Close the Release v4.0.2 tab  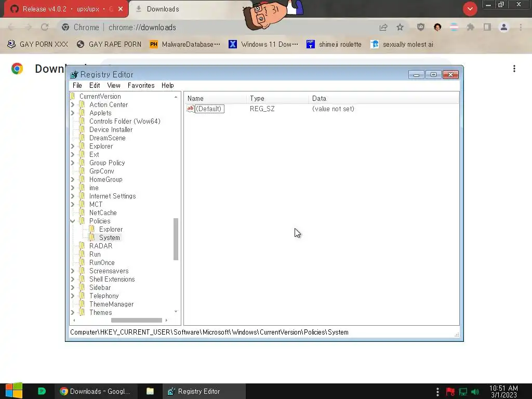click(121, 9)
